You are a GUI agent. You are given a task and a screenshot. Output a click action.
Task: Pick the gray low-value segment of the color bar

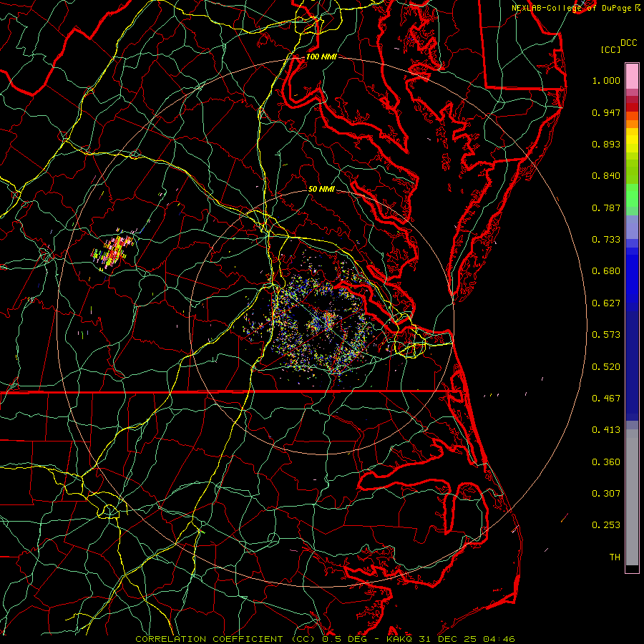632,497
